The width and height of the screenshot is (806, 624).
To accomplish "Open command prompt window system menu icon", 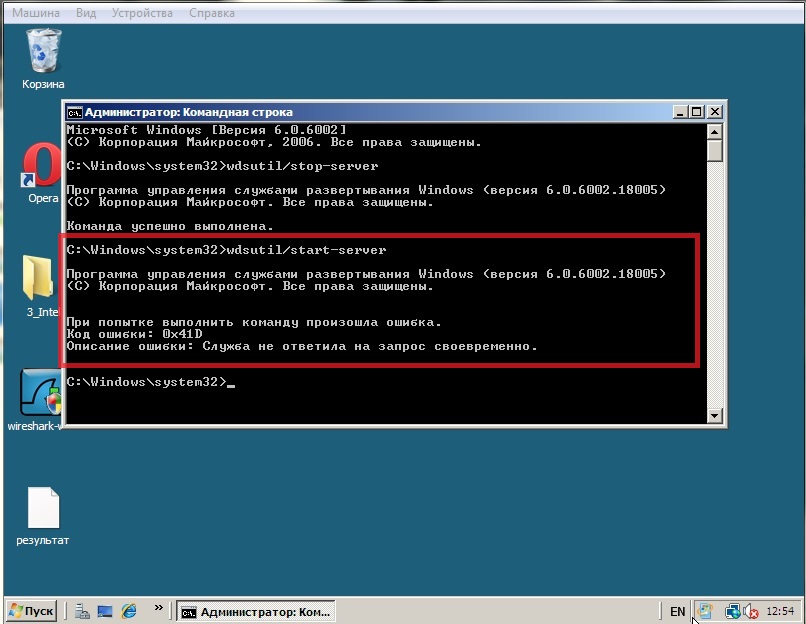I will 74,112.
